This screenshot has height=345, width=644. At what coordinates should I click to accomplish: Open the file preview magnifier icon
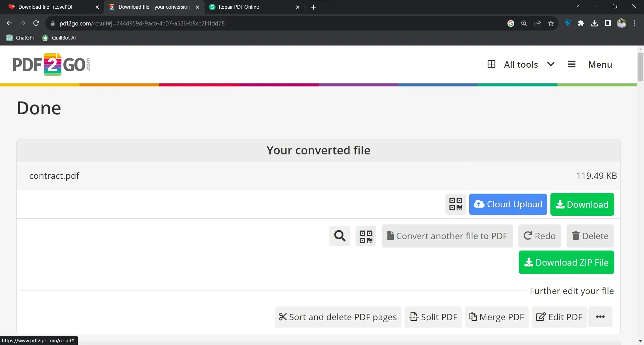[339, 236]
